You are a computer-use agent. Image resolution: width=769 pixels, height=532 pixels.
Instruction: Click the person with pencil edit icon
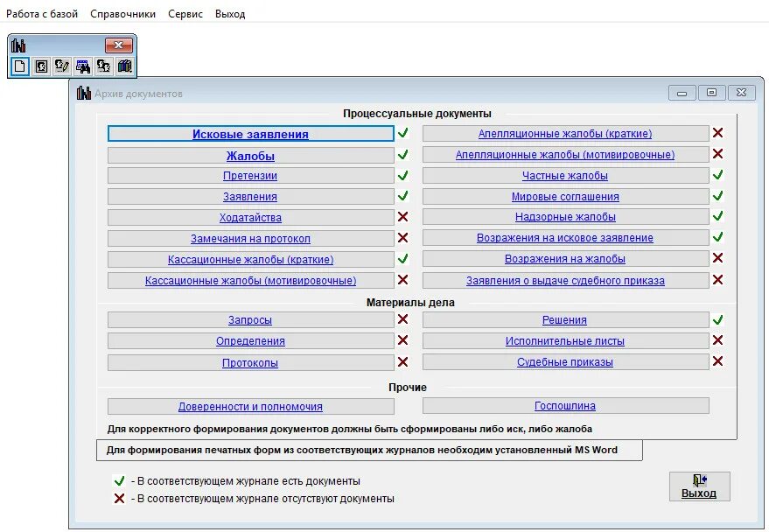(x=62, y=66)
